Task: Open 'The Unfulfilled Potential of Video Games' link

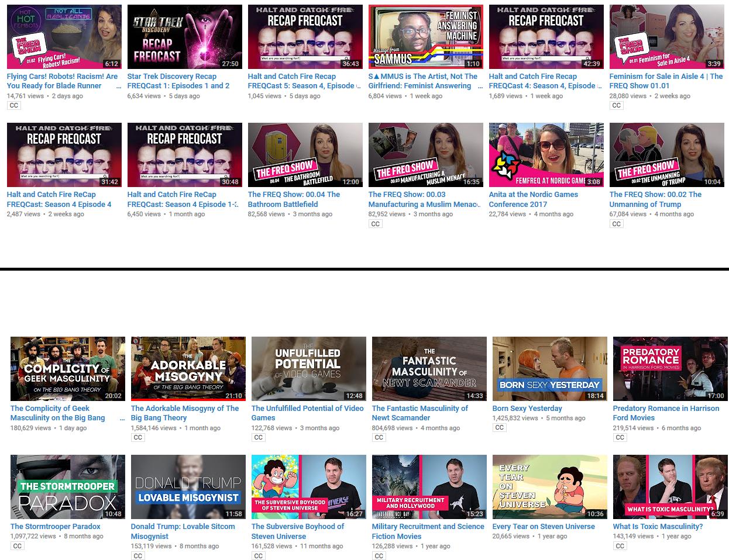Action: coord(308,413)
